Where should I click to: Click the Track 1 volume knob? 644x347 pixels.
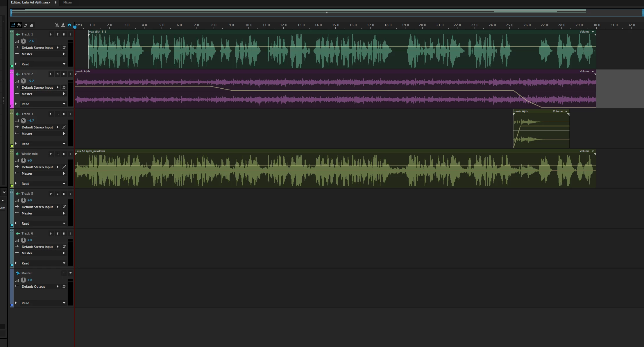(x=23, y=41)
